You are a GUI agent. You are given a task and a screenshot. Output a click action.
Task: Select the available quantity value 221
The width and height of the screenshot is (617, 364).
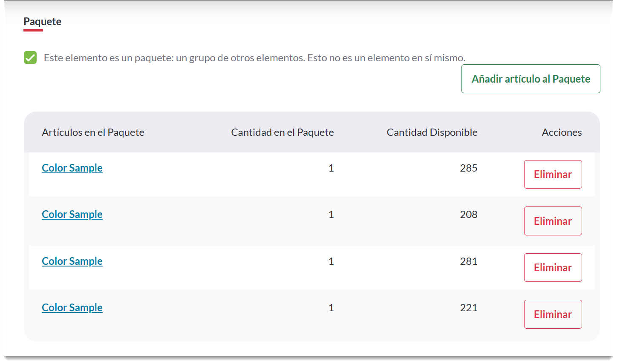(x=468, y=308)
